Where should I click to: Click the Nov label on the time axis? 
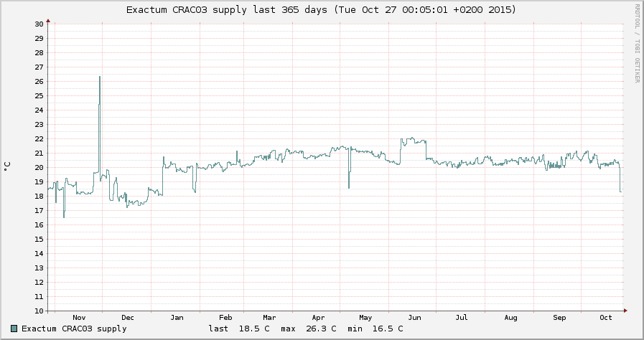coord(79,317)
